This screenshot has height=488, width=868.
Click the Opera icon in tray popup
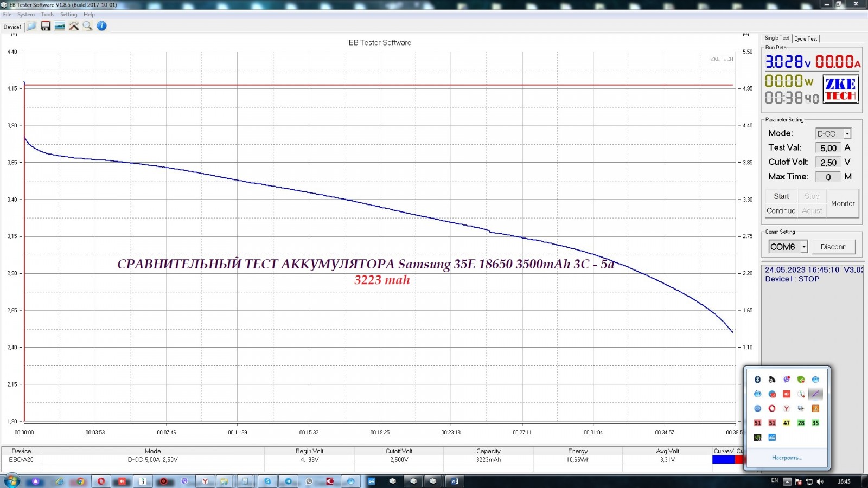pos(772,408)
